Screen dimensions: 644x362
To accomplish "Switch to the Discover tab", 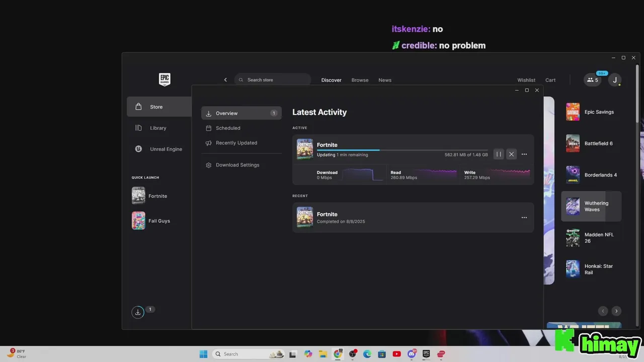I will (x=332, y=80).
